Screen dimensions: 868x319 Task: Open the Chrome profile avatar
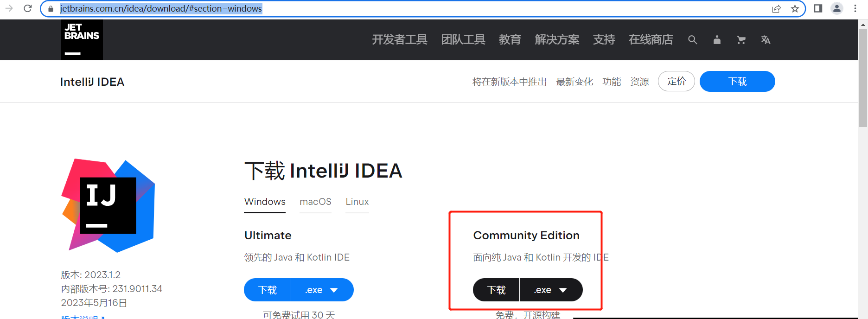pyautogui.click(x=837, y=8)
